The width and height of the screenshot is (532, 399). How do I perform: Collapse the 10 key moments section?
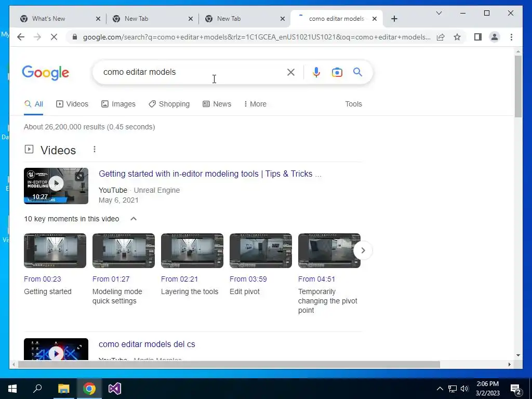click(134, 219)
